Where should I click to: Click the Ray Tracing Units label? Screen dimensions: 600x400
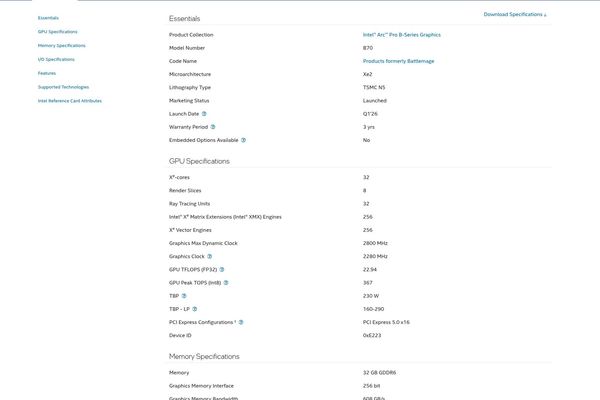pyautogui.click(x=189, y=204)
